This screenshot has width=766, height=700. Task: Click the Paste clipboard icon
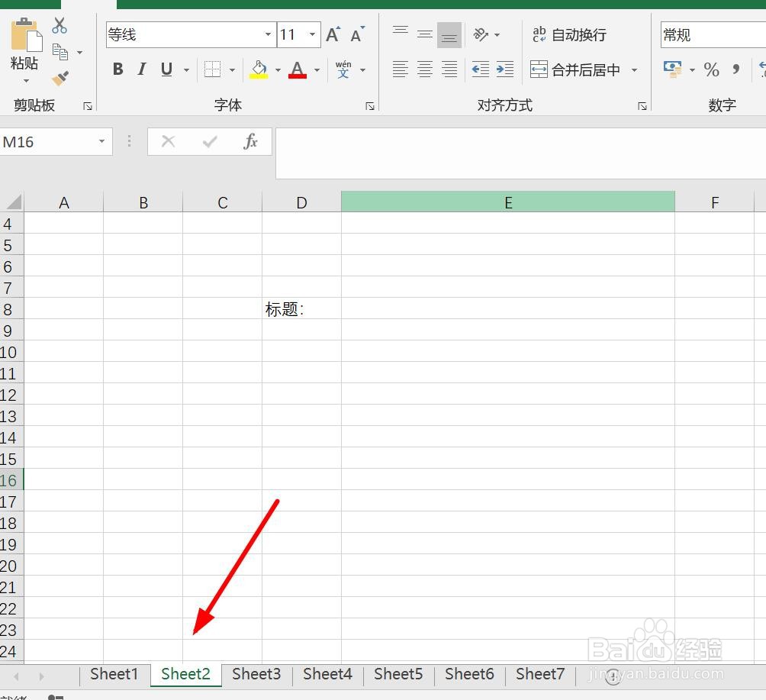[x=27, y=34]
